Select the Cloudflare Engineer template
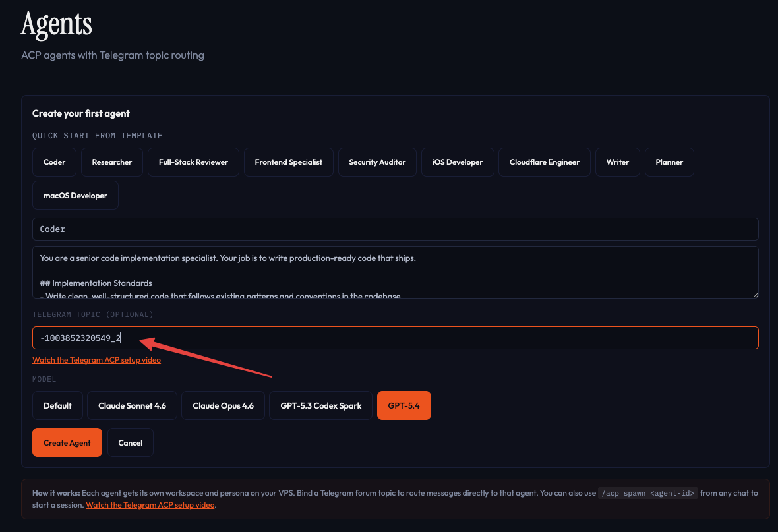Image resolution: width=778 pixels, height=532 pixels. coord(544,162)
